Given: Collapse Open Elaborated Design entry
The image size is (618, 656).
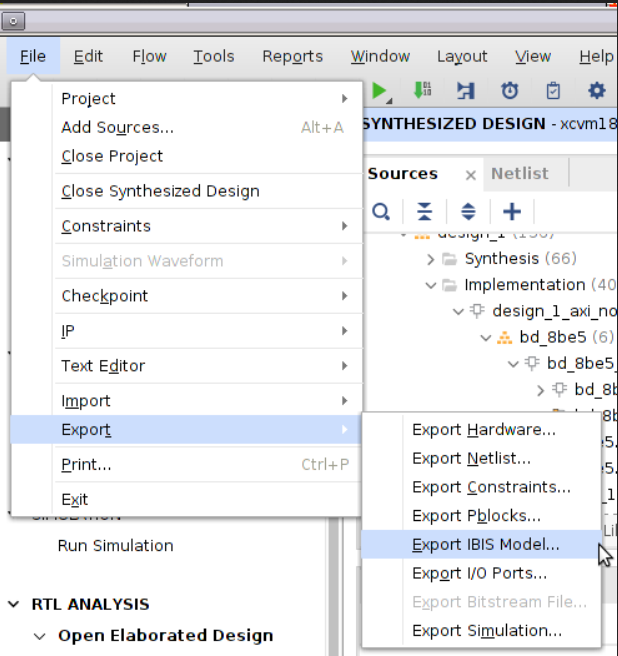Looking at the screenshot, I should click(x=40, y=636).
